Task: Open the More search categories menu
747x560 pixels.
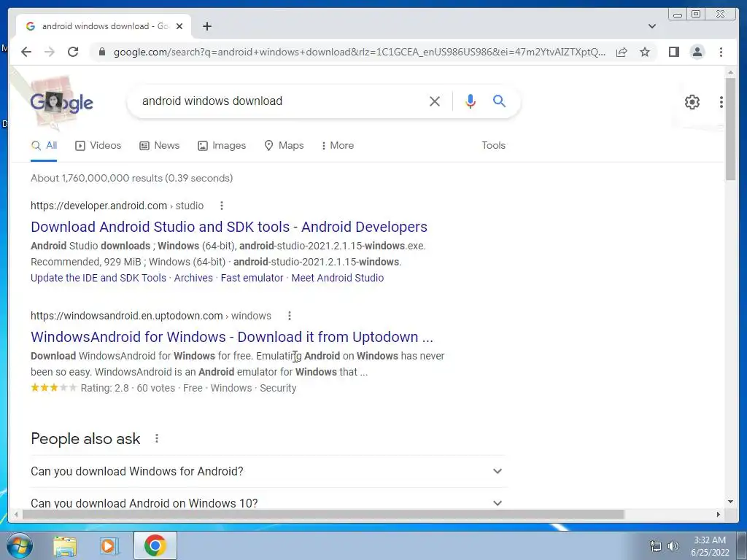Action: (x=338, y=146)
